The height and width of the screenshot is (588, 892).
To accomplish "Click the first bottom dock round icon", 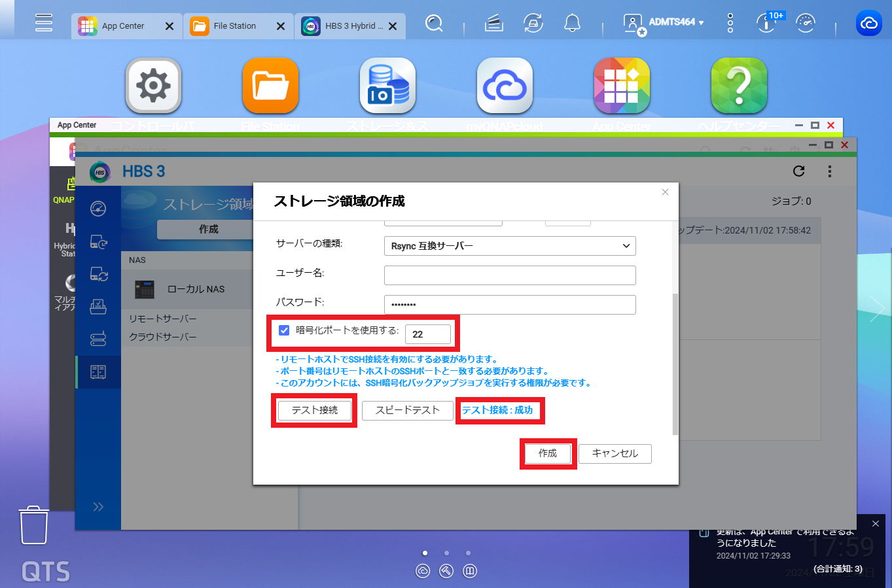I will pos(423,571).
